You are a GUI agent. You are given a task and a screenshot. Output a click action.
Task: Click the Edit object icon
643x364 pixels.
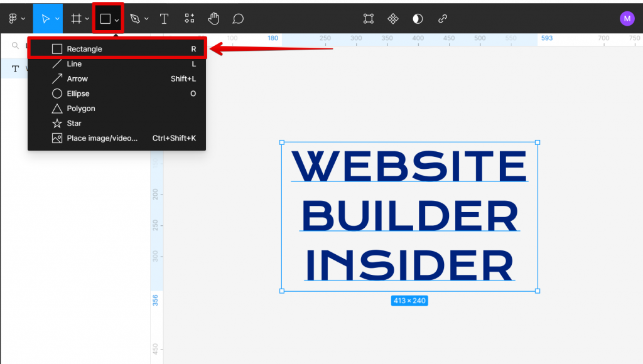[368, 19]
